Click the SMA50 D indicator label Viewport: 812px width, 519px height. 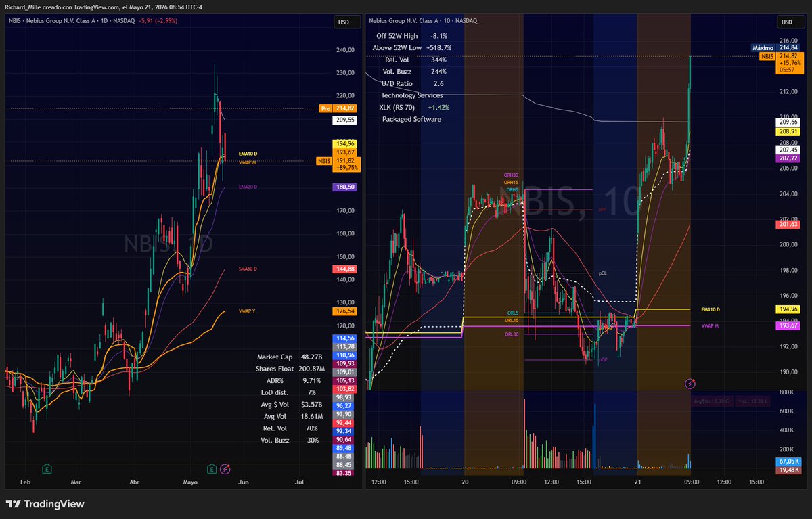pyautogui.click(x=248, y=269)
